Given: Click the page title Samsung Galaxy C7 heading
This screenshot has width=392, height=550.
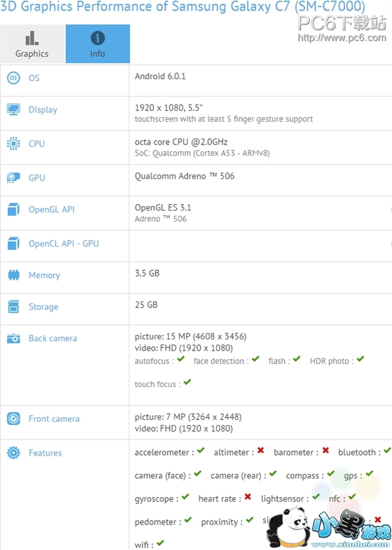Looking at the screenshot, I should coord(182,6).
